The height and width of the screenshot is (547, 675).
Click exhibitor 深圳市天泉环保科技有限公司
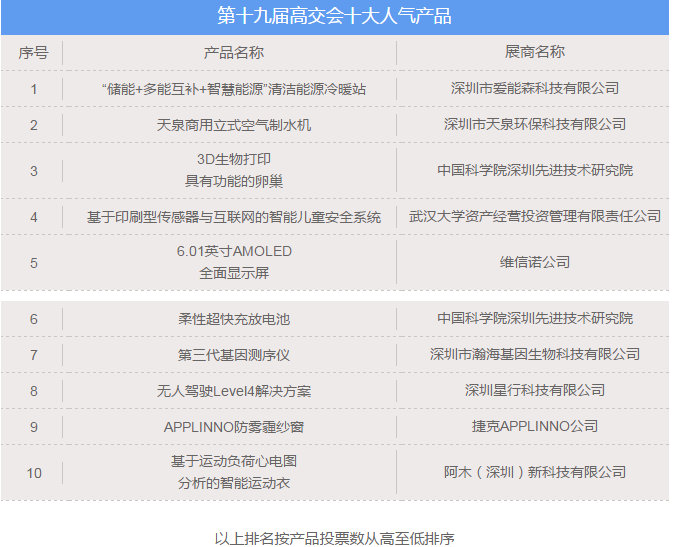535,124
